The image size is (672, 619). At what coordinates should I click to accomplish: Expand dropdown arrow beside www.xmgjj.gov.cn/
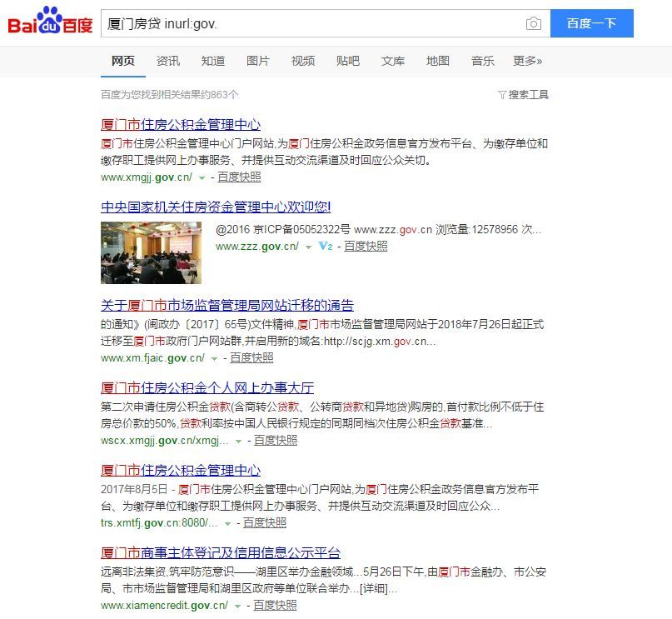click(x=202, y=178)
